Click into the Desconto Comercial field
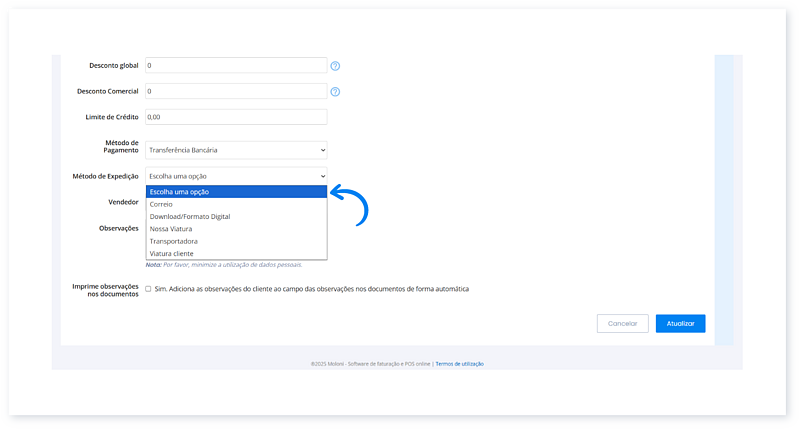800x430 pixels. point(236,91)
